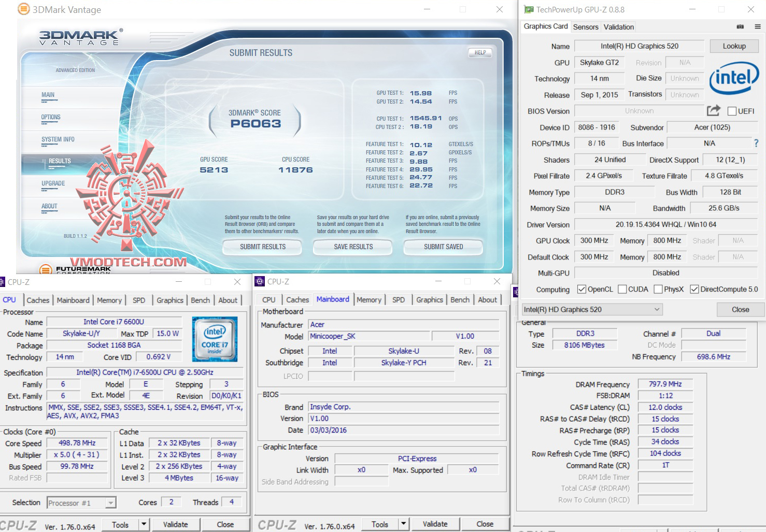
Task: Click the SUBMIT RESULTS button
Action: click(x=262, y=247)
